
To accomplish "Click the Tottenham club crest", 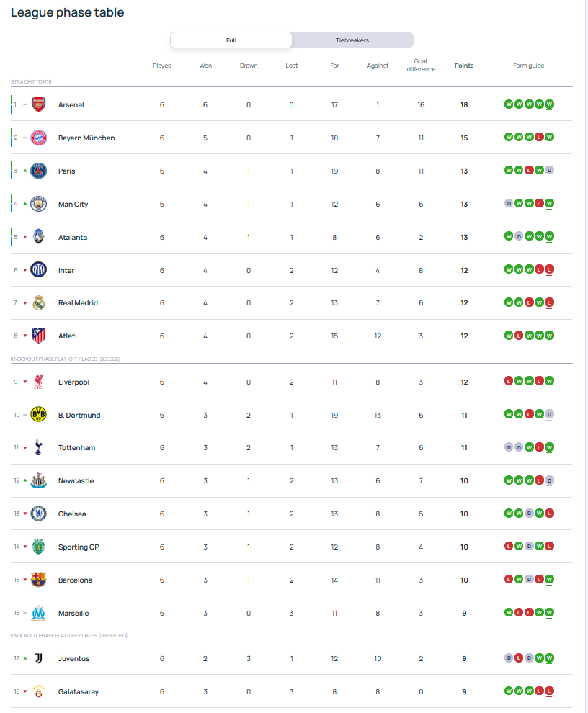I will coord(38,448).
